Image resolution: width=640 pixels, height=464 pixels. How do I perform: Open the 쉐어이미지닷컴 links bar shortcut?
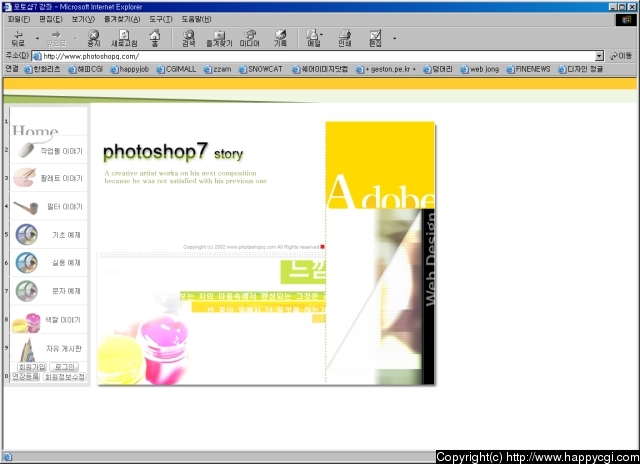point(320,69)
